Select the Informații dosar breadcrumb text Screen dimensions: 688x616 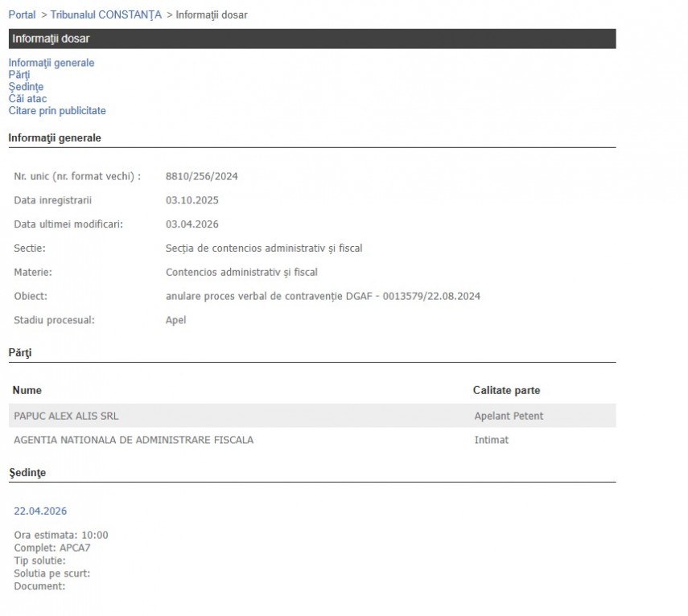[211, 14]
